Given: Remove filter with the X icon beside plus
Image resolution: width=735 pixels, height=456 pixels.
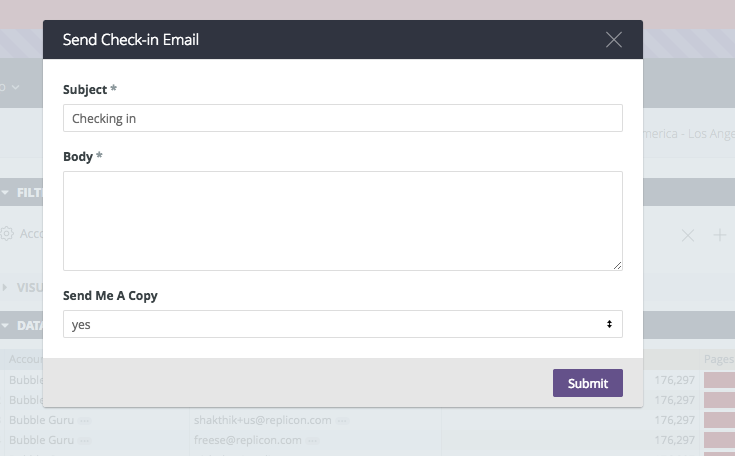Looking at the screenshot, I should pos(688,235).
